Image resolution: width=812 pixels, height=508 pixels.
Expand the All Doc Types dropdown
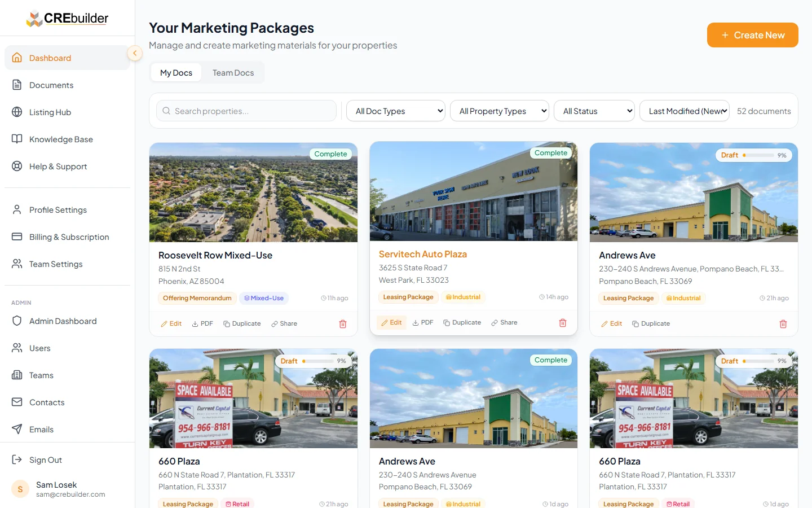[x=396, y=111]
